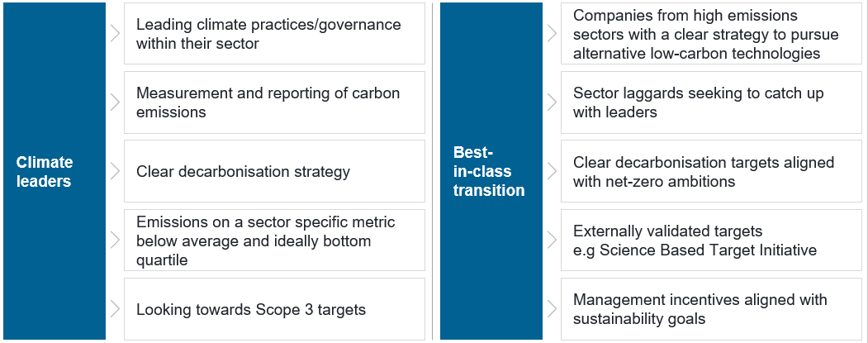The height and width of the screenshot is (343, 868).
Task: Click chevron beside Management incentives box
Action: (552, 308)
